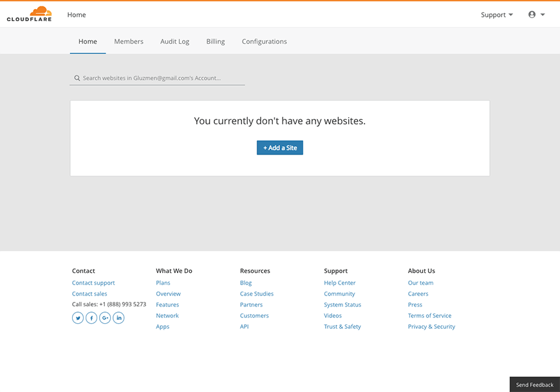Open the Contact sales link
This screenshot has width=560, height=392.
(x=89, y=294)
